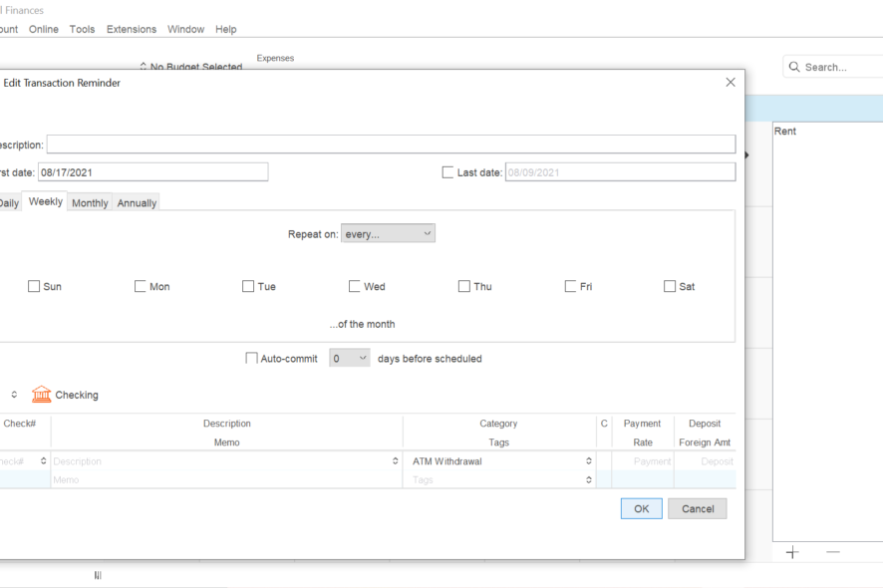Select the Annually tab

coord(137,202)
